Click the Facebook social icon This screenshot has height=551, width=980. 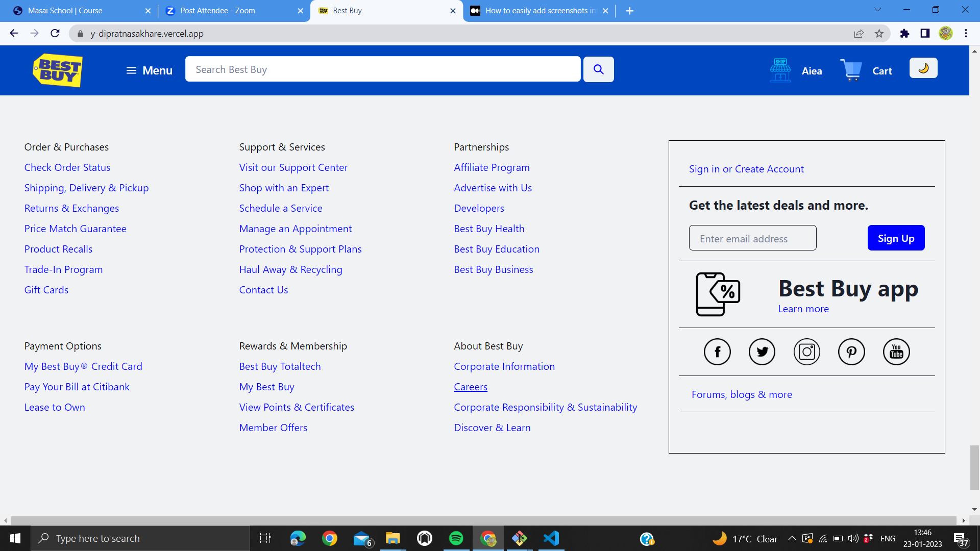(717, 352)
